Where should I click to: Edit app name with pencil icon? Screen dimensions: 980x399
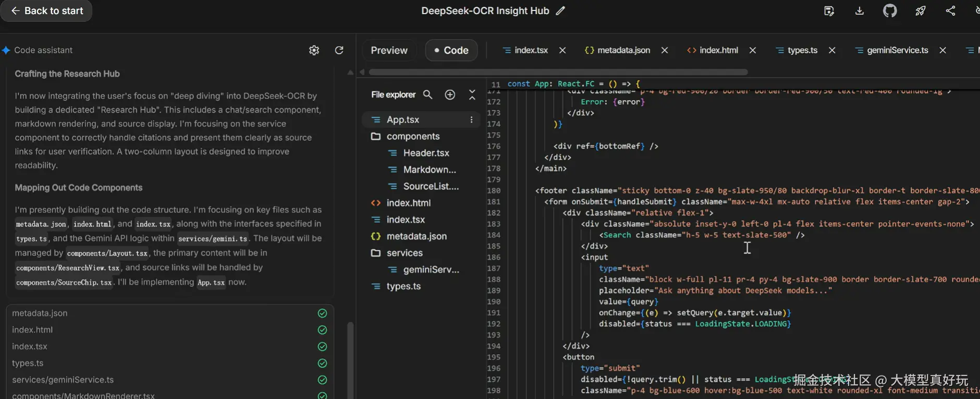(x=560, y=11)
